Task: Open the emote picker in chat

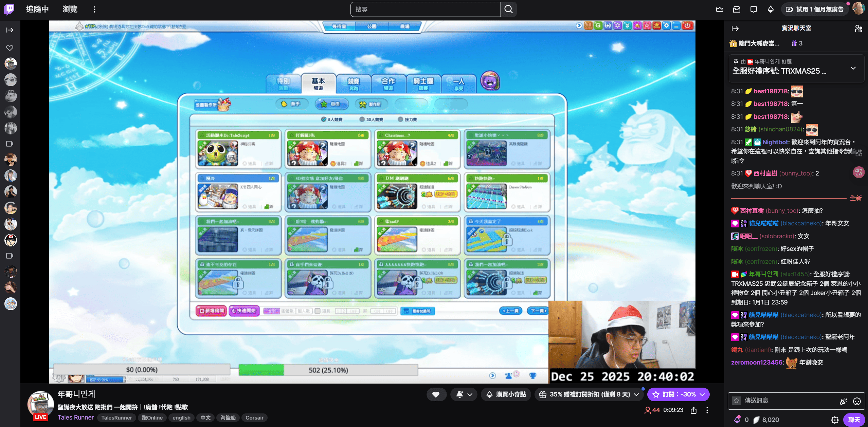Action: 857,401
